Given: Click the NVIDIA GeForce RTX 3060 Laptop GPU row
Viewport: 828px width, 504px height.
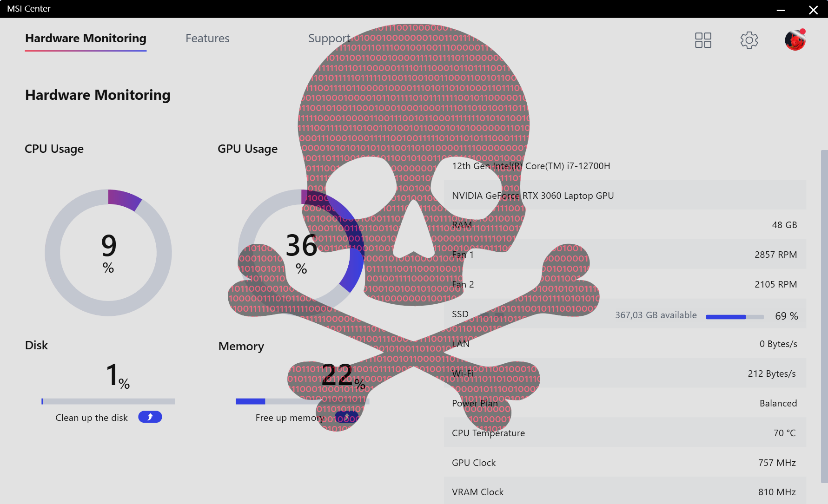Looking at the screenshot, I should tap(625, 196).
